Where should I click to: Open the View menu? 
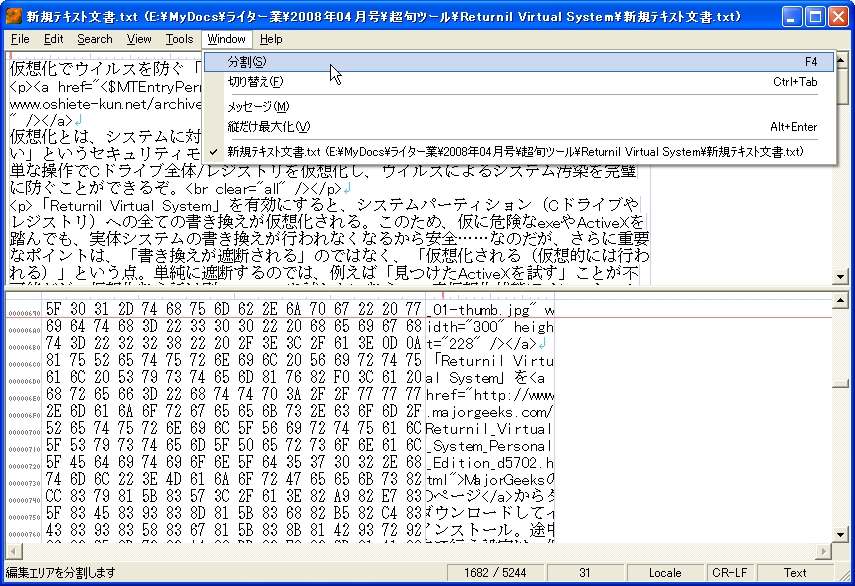tap(139, 39)
